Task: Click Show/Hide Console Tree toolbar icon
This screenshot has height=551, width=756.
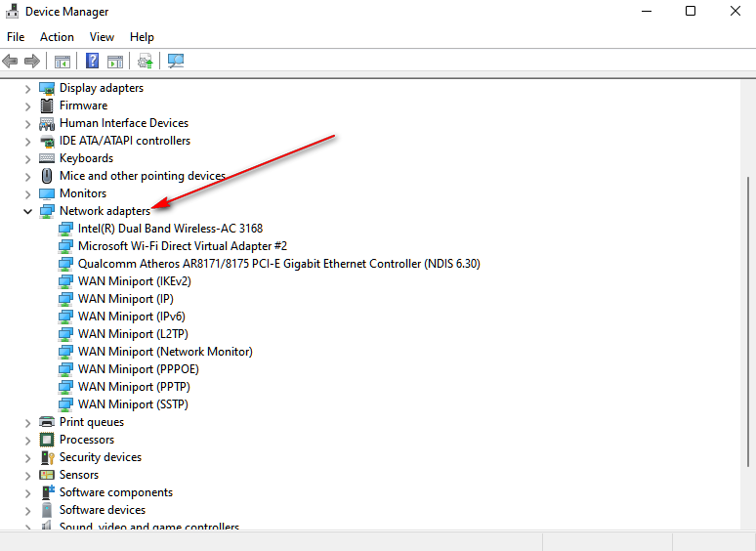Action: pos(63,62)
